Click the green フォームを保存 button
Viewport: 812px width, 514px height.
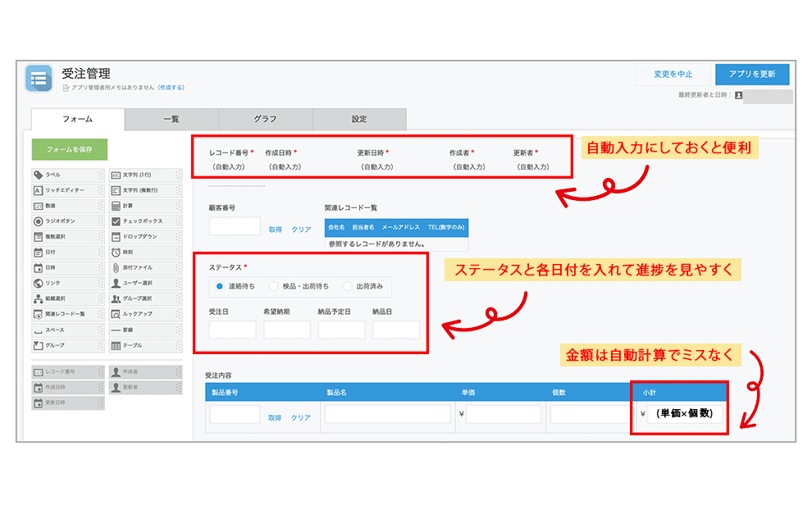(x=70, y=150)
